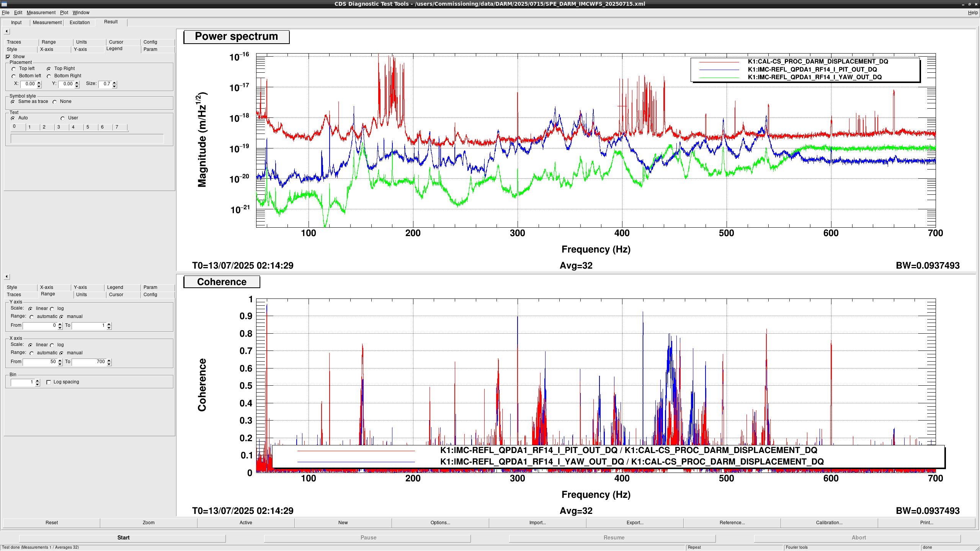
Task: Click the Zoom plot button
Action: [x=149, y=523]
